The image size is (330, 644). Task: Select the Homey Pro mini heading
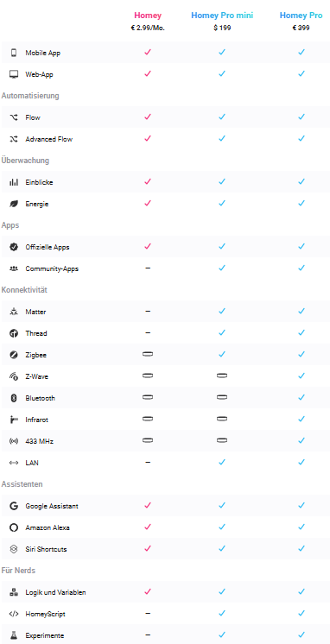pyautogui.click(x=222, y=16)
